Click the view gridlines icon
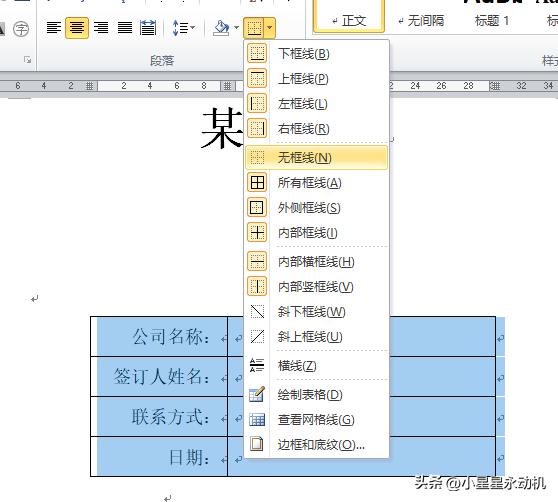 tap(257, 420)
